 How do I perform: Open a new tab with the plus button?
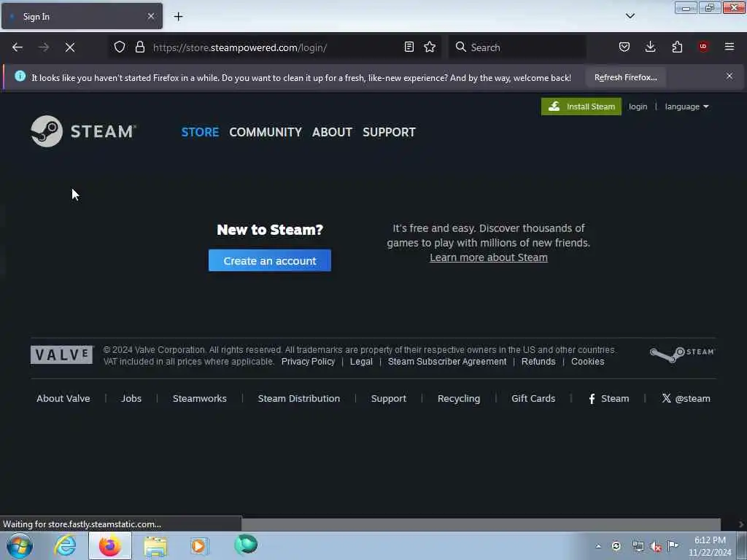(x=178, y=17)
